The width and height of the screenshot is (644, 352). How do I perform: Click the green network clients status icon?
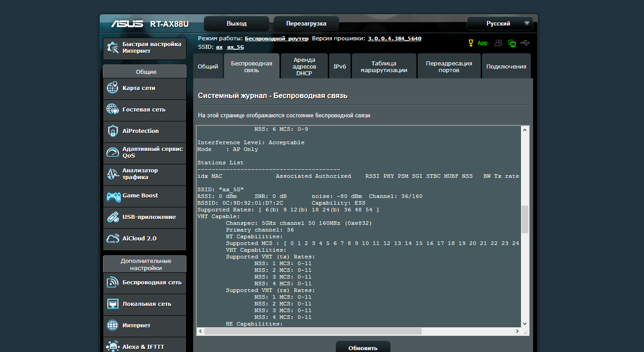[512, 43]
